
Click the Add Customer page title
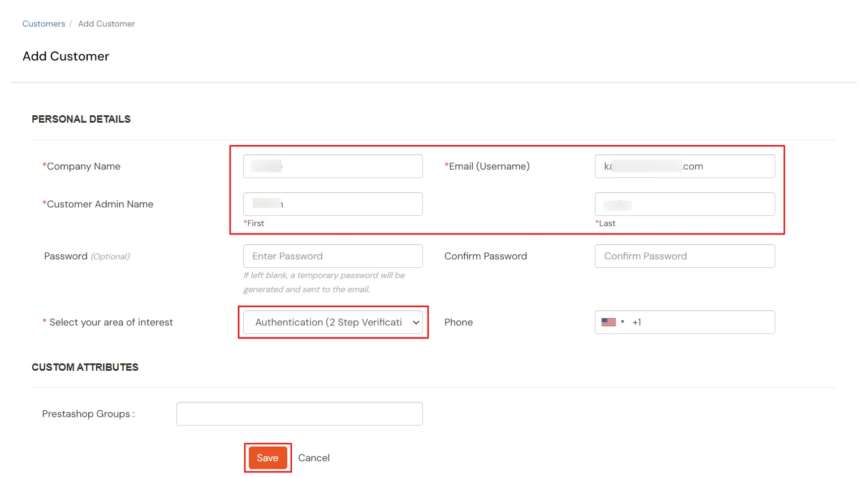66,56
